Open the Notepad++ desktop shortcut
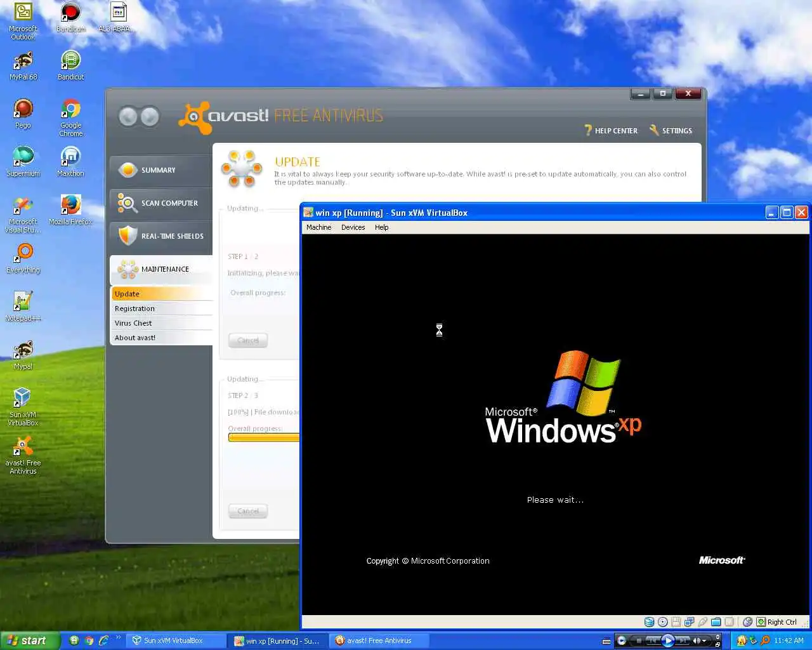Screen dimensions: 812x650 pyautogui.click(x=23, y=307)
